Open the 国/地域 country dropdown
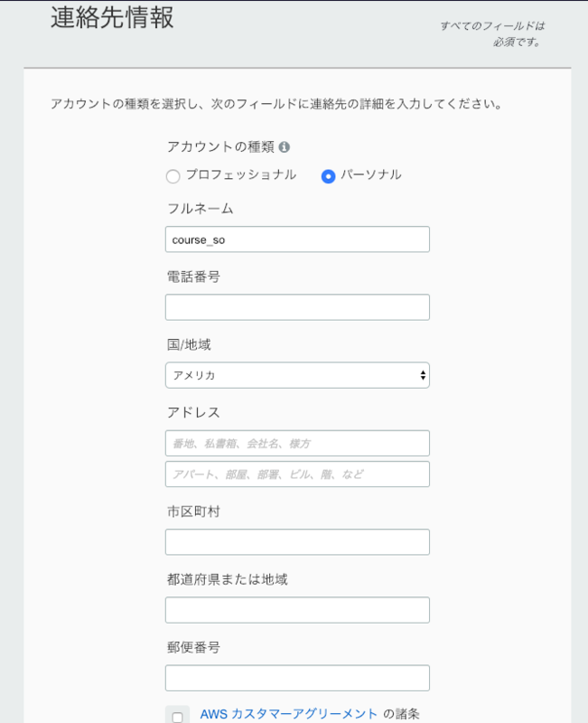Viewport: 588px width, 723px height. (x=296, y=374)
